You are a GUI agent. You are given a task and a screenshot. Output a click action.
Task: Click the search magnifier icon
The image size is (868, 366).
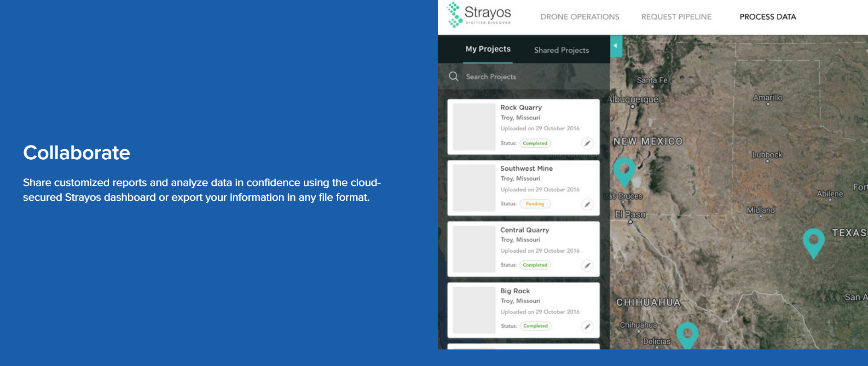453,76
